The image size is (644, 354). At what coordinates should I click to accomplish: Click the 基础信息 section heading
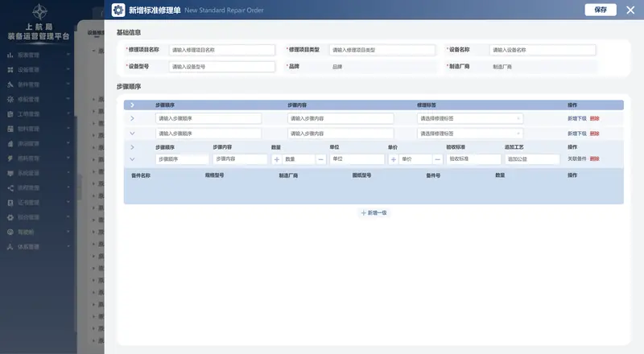click(x=129, y=32)
